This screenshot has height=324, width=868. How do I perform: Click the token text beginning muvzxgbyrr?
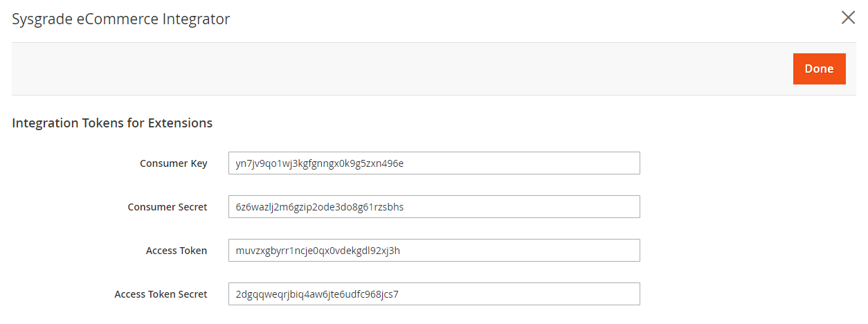(x=318, y=251)
